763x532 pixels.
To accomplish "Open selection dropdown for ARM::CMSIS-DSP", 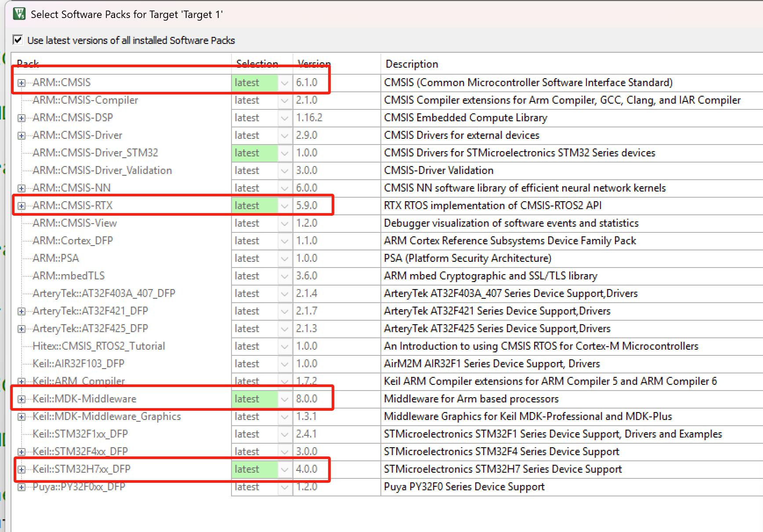I will [x=285, y=118].
